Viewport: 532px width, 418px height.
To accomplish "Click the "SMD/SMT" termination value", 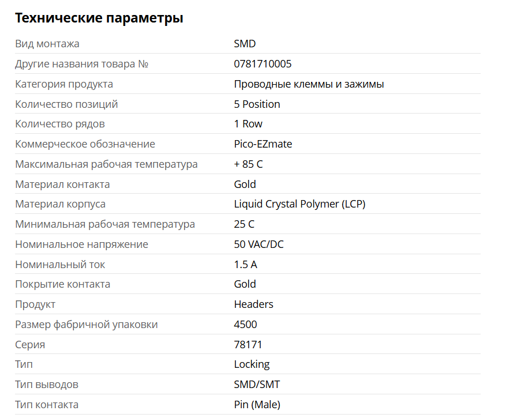I will 257,385.
